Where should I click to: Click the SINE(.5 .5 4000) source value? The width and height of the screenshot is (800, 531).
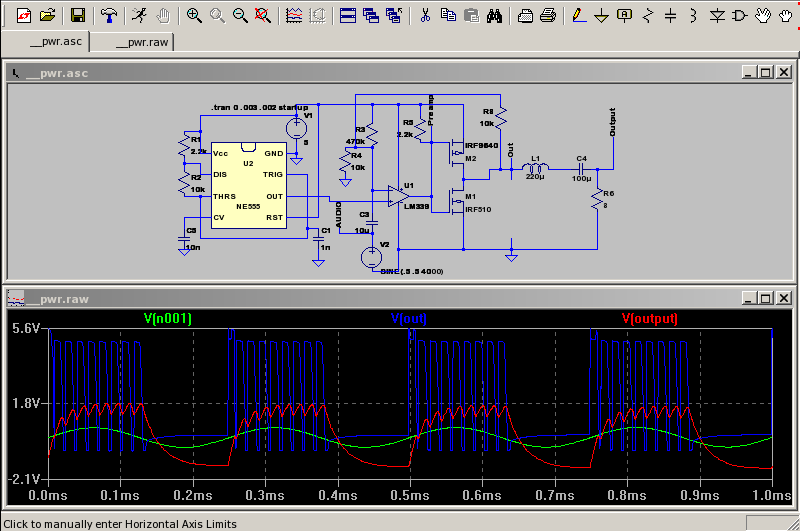point(412,271)
